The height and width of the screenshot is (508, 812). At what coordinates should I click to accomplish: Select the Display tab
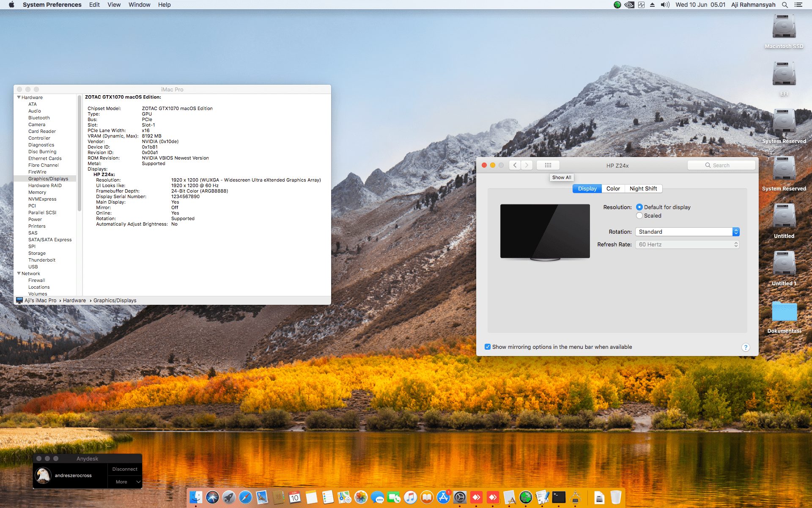[587, 188]
